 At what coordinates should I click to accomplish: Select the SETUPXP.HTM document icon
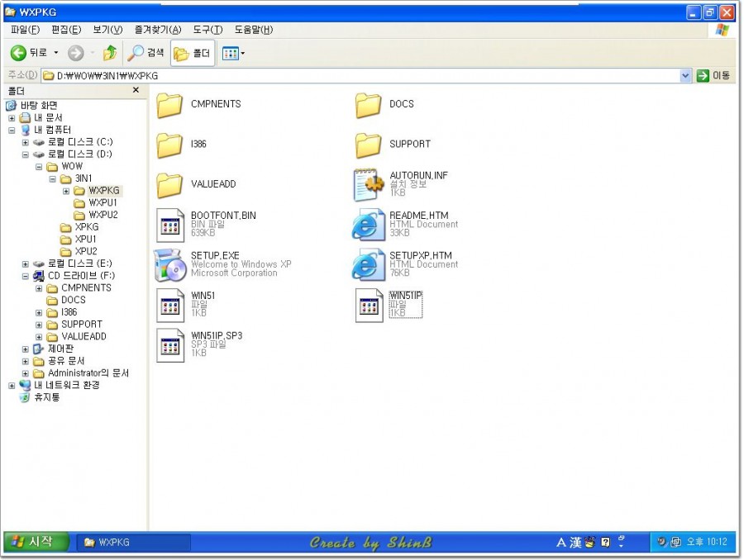point(368,265)
